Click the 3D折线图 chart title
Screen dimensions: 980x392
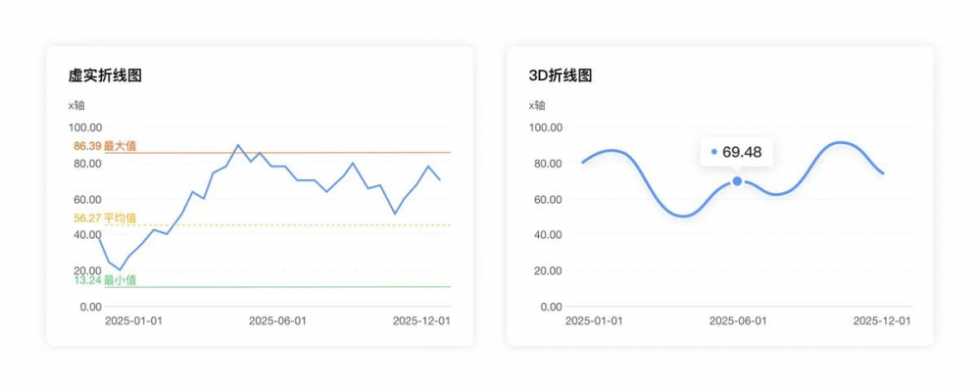pyautogui.click(x=560, y=75)
